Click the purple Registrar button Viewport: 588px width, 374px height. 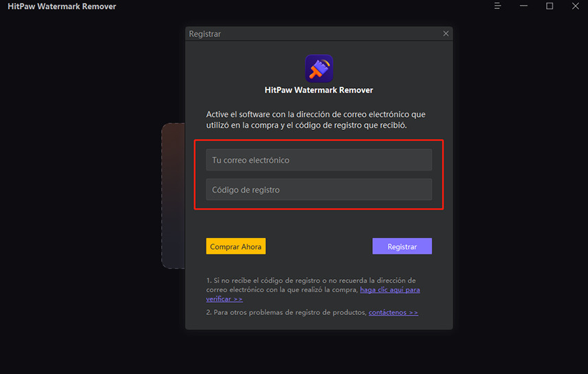click(x=402, y=246)
